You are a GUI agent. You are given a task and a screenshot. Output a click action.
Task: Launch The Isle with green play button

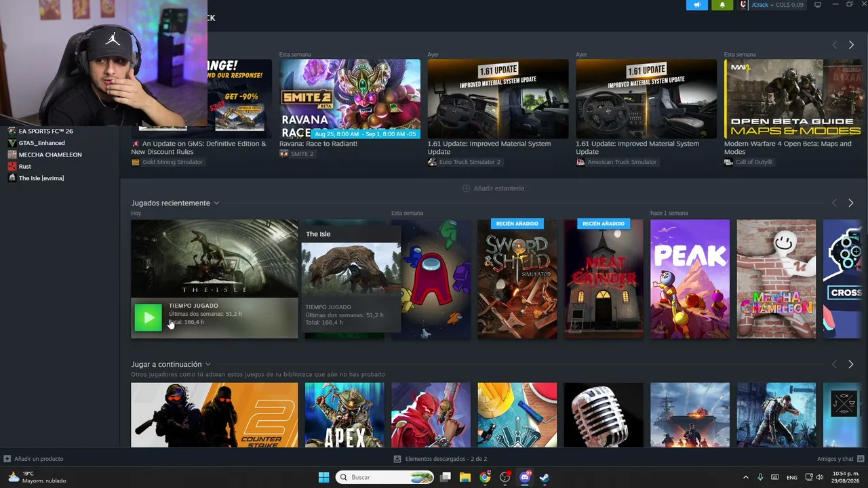coord(148,317)
